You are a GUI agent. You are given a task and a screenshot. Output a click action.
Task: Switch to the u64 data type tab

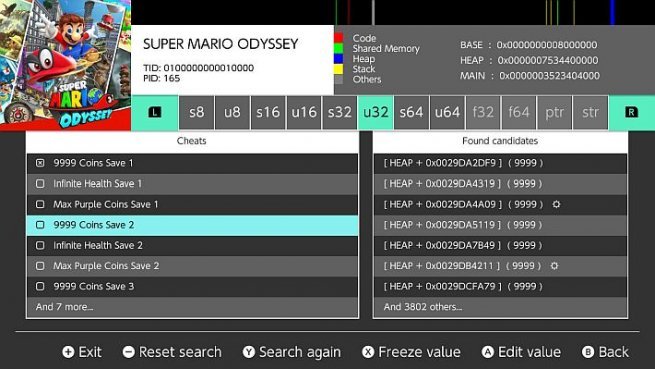tap(447, 112)
